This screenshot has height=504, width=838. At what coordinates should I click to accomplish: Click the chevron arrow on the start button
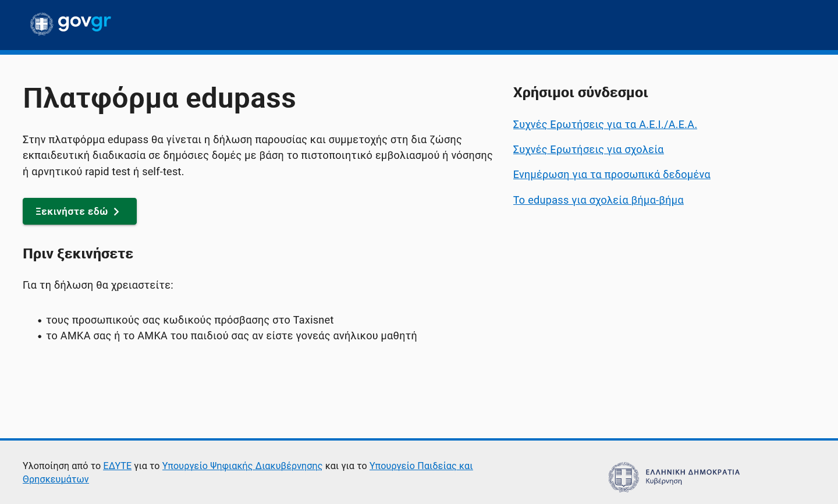116,211
